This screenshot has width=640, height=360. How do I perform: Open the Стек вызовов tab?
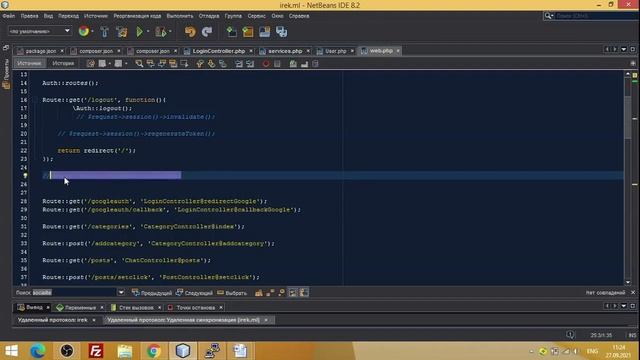(x=136, y=307)
